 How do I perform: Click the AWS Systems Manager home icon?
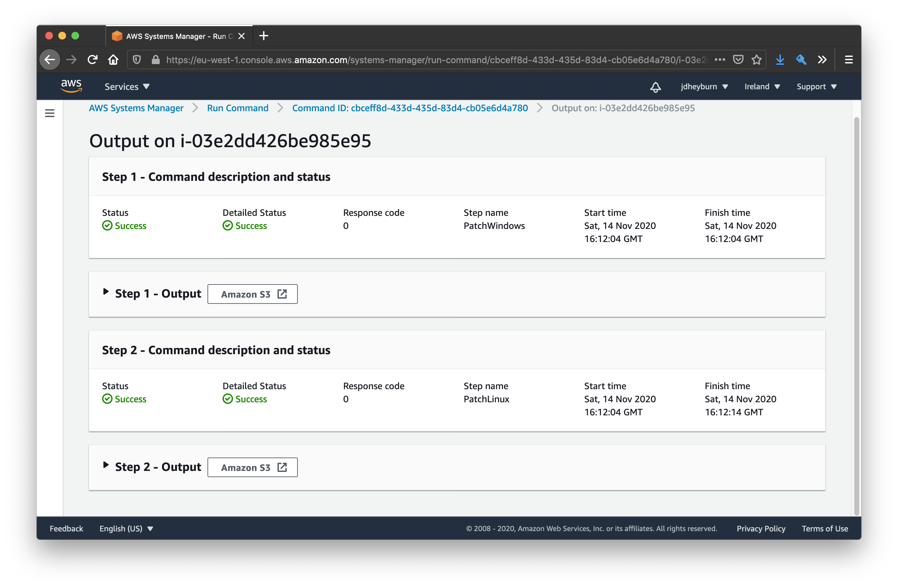pyautogui.click(x=136, y=108)
